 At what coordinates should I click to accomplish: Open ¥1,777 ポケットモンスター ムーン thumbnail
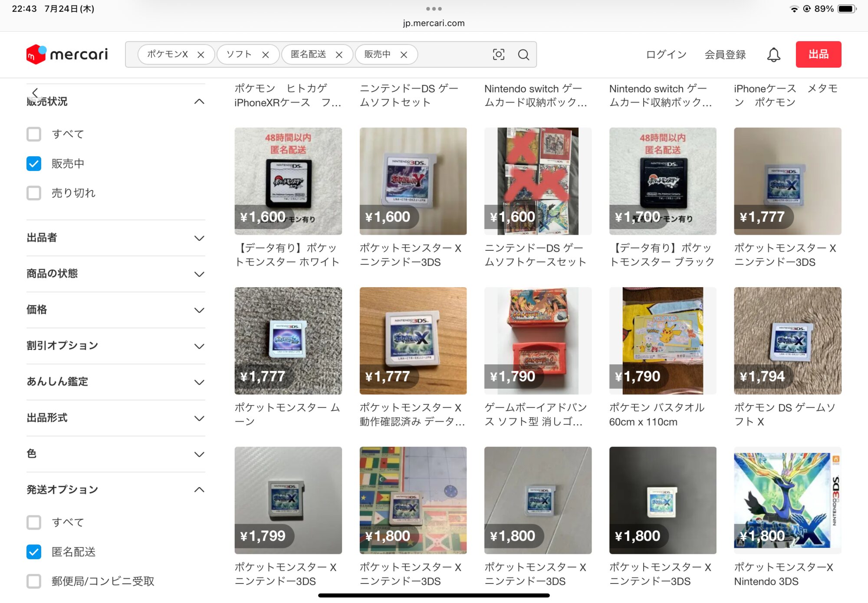pyautogui.click(x=288, y=341)
